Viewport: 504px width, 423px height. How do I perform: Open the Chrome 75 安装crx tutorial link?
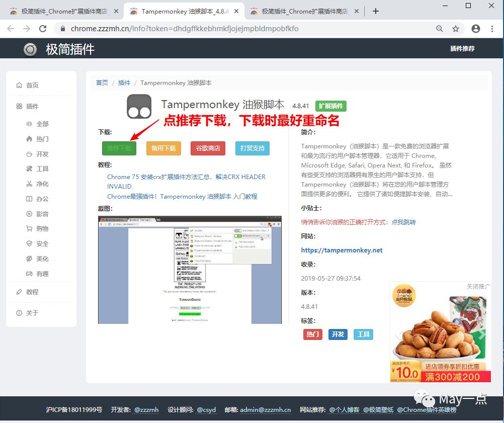pos(186,182)
